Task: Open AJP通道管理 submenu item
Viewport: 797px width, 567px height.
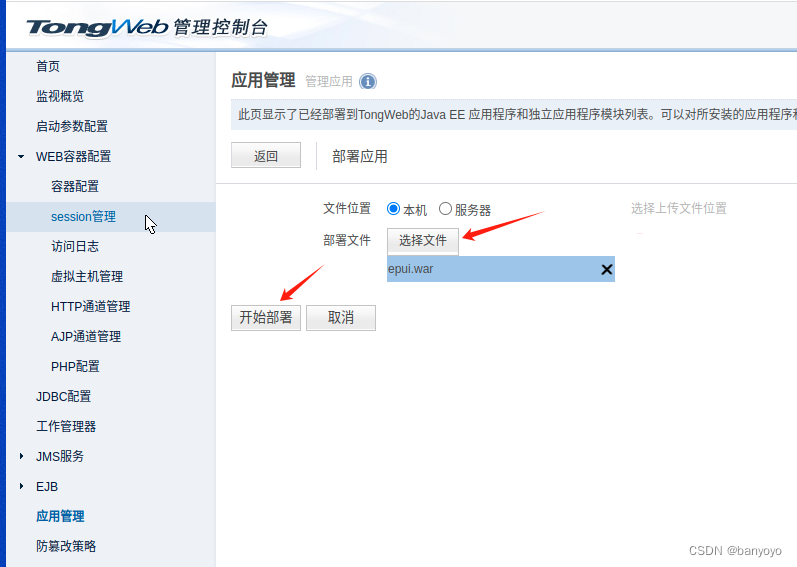Action: [x=86, y=336]
